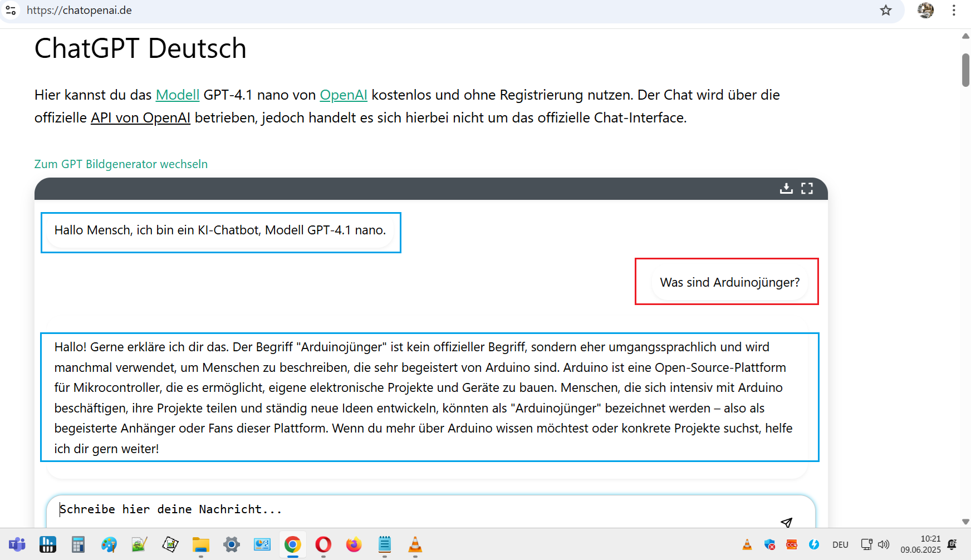
Task: Click the user message 'Was sind Arduinojünger?'
Action: point(730,283)
